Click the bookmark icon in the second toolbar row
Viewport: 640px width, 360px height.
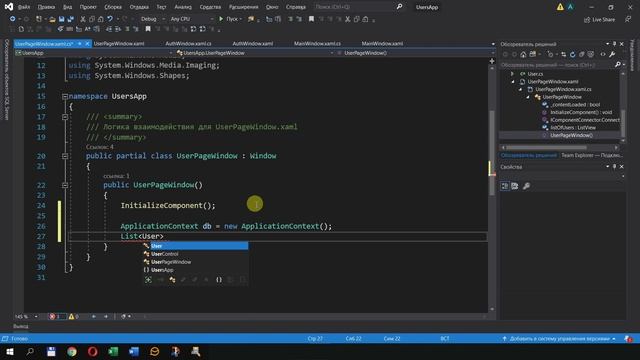coord(148,29)
